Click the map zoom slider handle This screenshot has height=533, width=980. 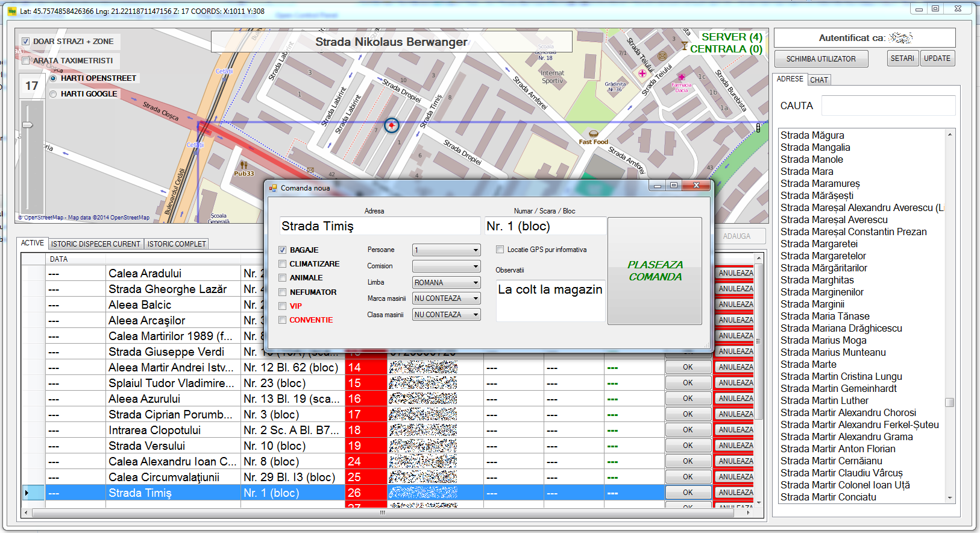point(28,125)
